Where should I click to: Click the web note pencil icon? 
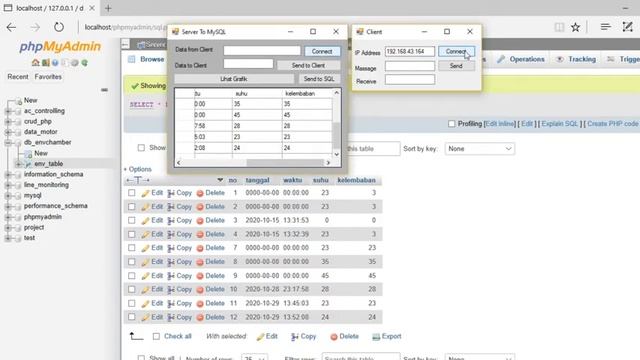627,27
